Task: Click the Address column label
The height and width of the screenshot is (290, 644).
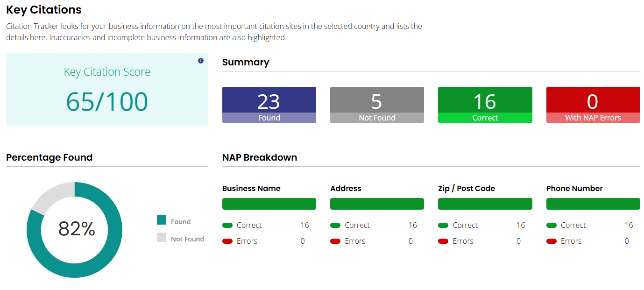Action: coord(346,189)
